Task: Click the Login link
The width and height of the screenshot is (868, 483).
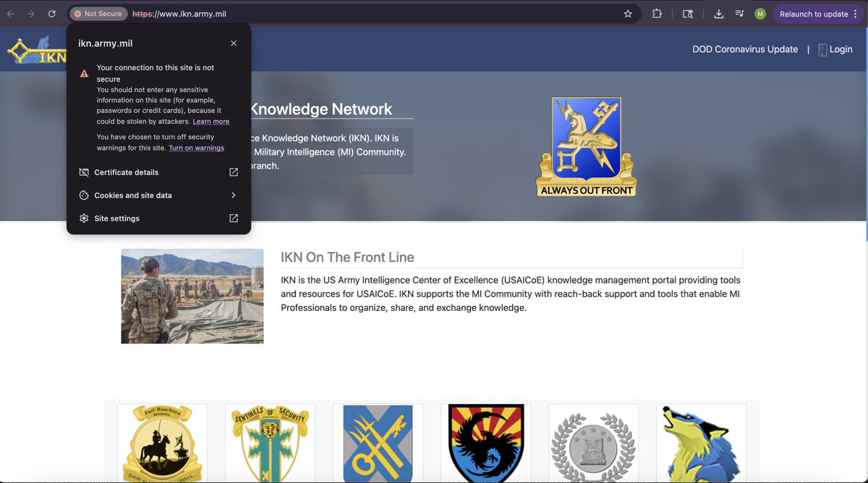Action: coord(841,49)
